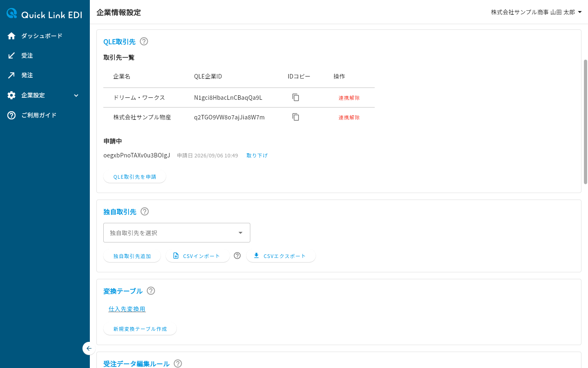
Task: Collapse the sidebar with the arrow button
Action: pyautogui.click(x=89, y=348)
